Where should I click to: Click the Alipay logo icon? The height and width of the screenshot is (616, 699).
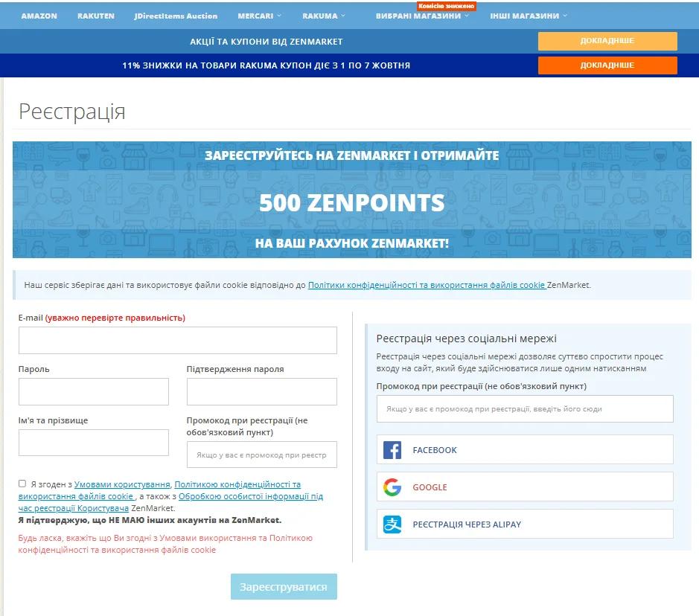point(392,524)
